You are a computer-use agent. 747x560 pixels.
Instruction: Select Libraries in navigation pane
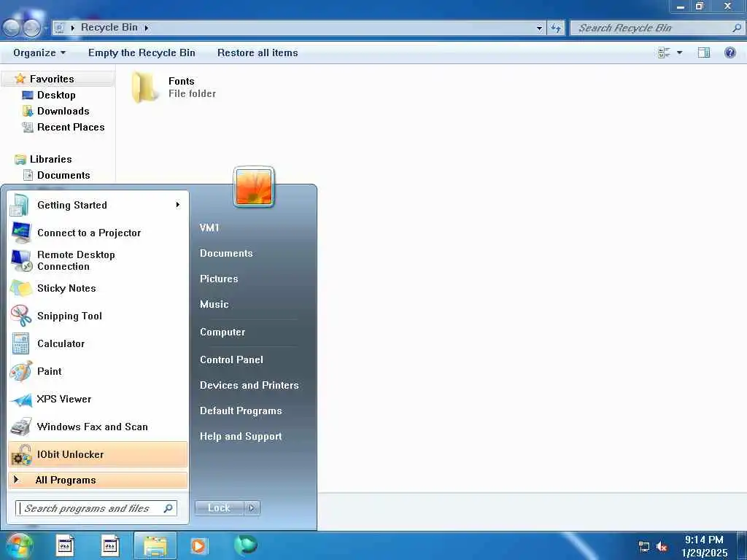tap(50, 159)
